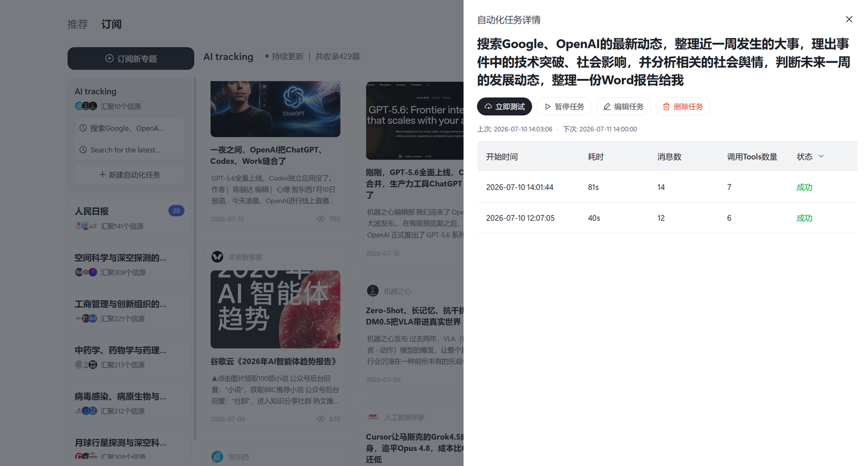Click the 成功 status of the 81s run

[804, 187]
